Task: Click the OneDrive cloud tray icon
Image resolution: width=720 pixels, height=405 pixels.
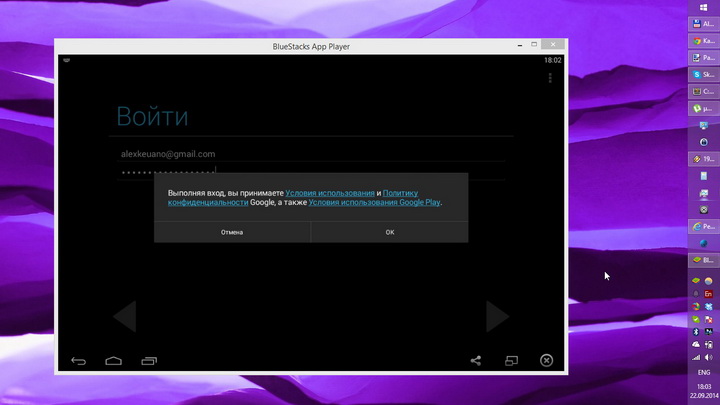Action: click(x=696, y=344)
